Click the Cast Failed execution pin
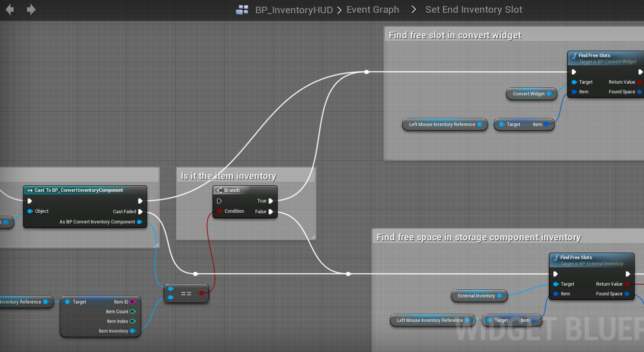Screen dimensions: 644x352 click(x=141, y=212)
